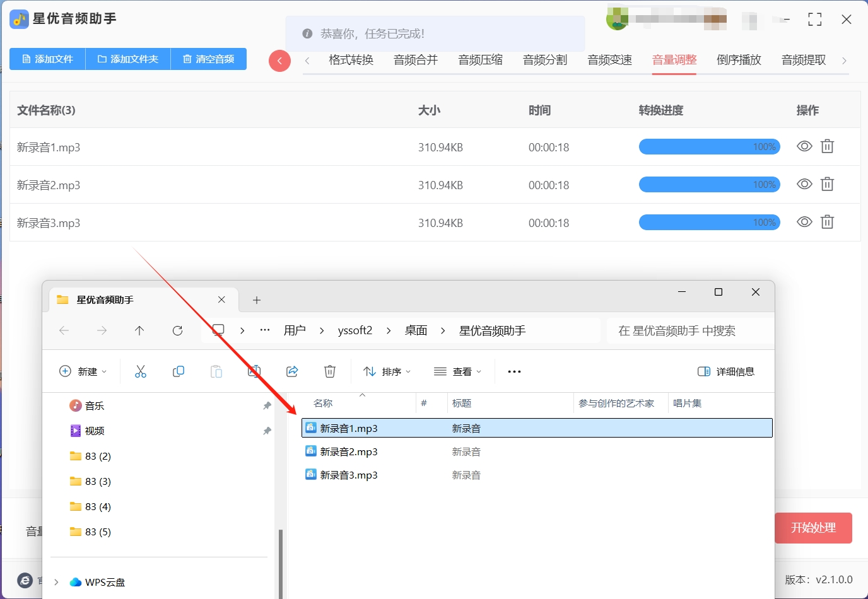Click the user avatar in the title bar
The height and width of the screenshot is (599, 868).
(617, 19)
